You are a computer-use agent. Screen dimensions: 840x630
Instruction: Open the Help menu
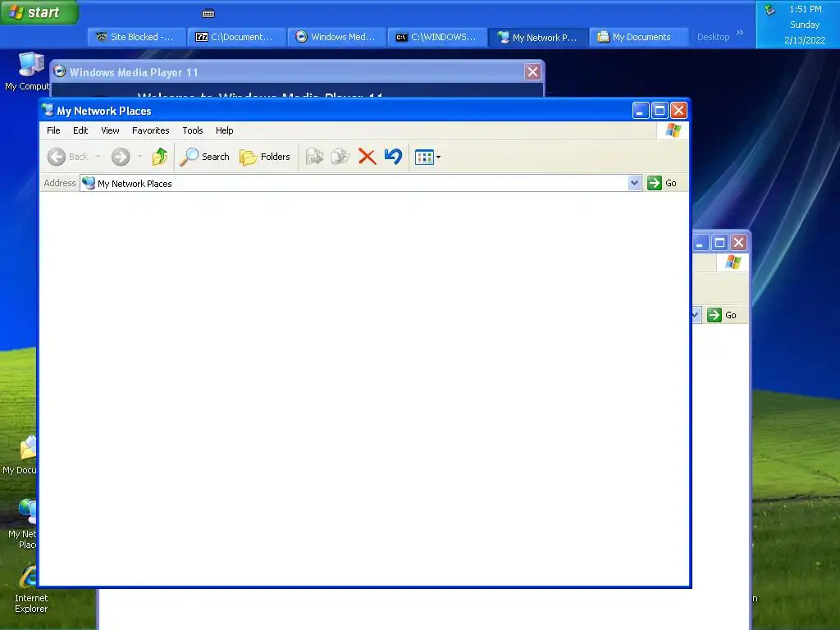point(225,130)
